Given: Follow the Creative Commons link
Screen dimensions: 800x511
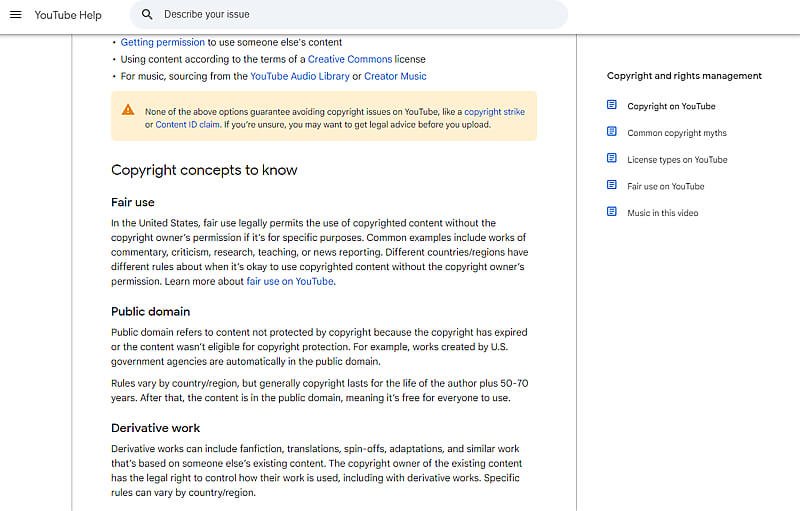Looking at the screenshot, I should pos(350,59).
